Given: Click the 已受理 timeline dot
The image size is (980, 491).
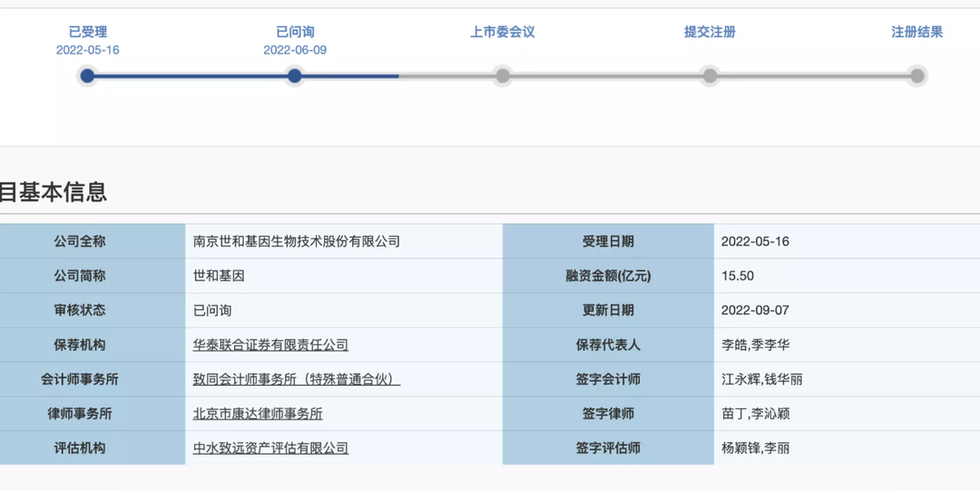Looking at the screenshot, I should tap(87, 76).
